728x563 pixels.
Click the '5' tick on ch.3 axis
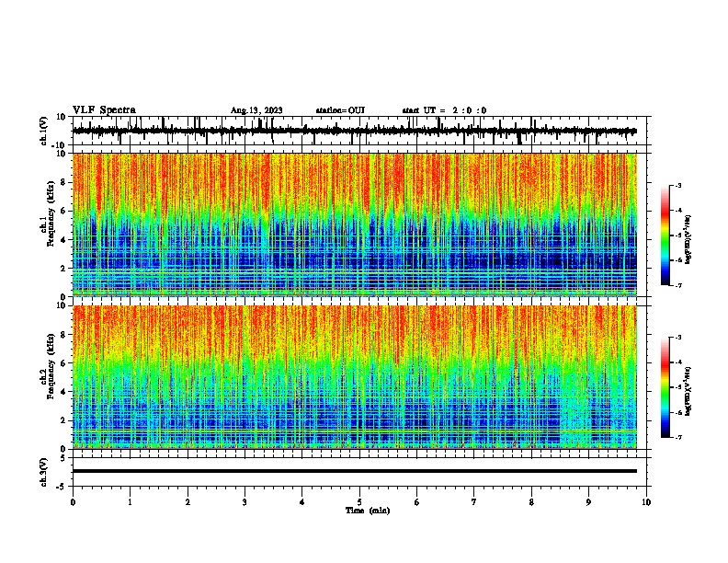tap(63, 458)
